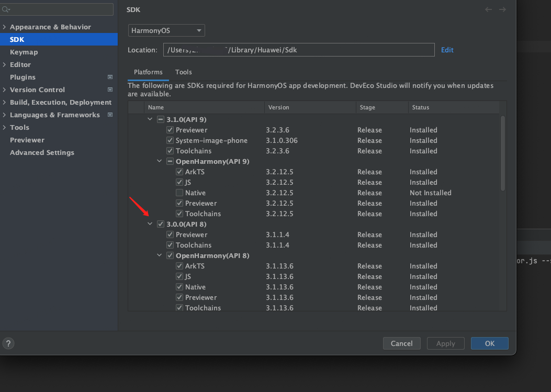The height and width of the screenshot is (392, 551).
Task: Select SDK in the settings sidebar
Action: coord(59,39)
